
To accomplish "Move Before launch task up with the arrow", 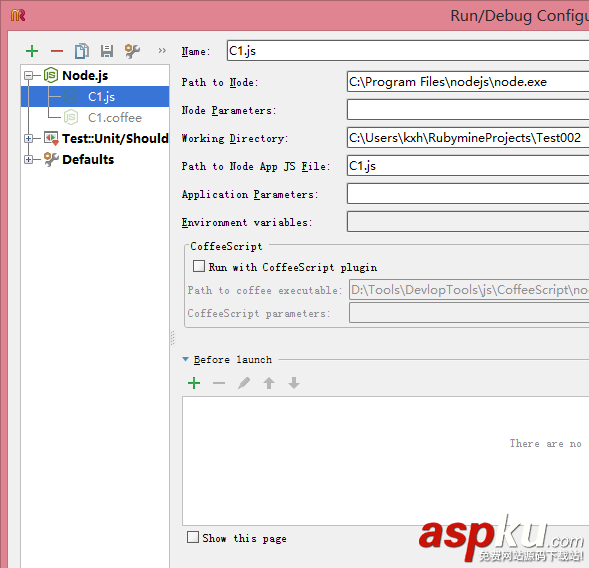I will tap(269, 383).
